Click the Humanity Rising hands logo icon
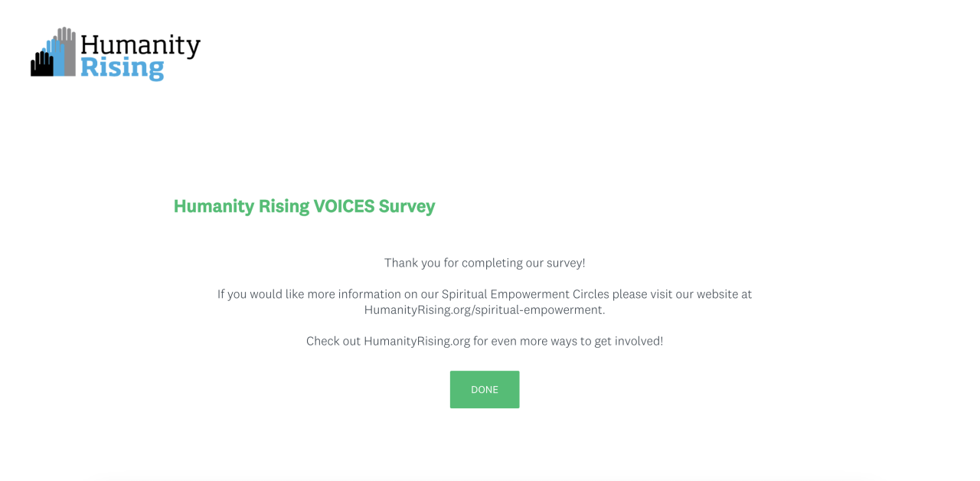Screen dimensions: 980x481 tap(54, 53)
